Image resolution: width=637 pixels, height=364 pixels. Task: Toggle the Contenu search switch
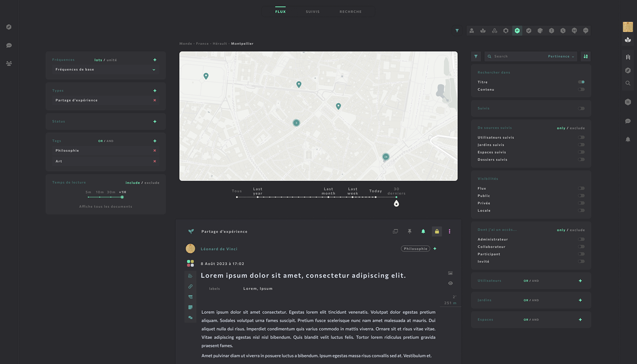pyautogui.click(x=581, y=90)
